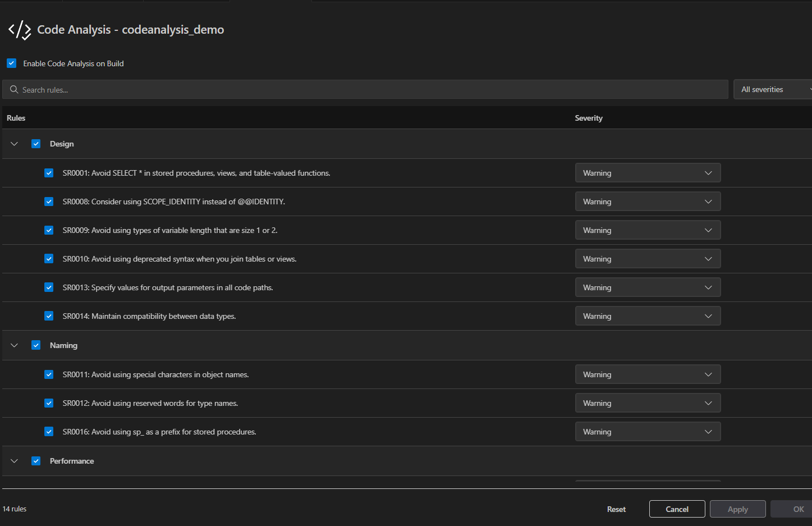Cancel the Code Analysis dialog
The width and height of the screenshot is (812, 526).
(677, 509)
